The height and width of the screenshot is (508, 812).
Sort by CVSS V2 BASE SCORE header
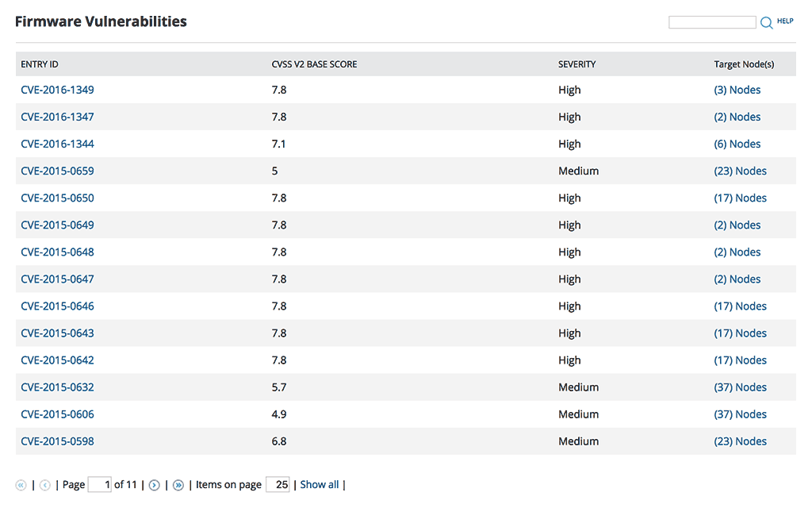pyautogui.click(x=314, y=64)
